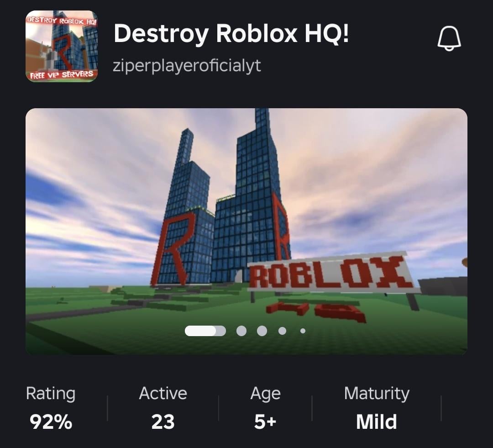This screenshot has height=448, width=493.
Task: Open creator ziperplayeroficialyt's profile
Action: (x=187, y=66)
